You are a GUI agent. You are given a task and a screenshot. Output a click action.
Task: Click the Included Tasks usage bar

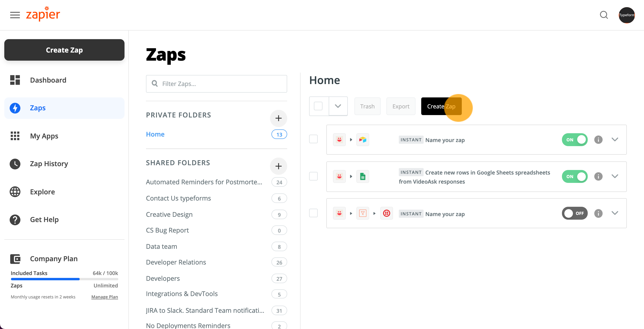[x=64, y=279]
